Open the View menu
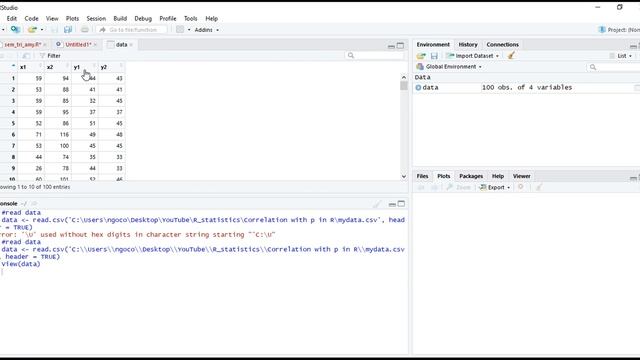 [52, 18]
